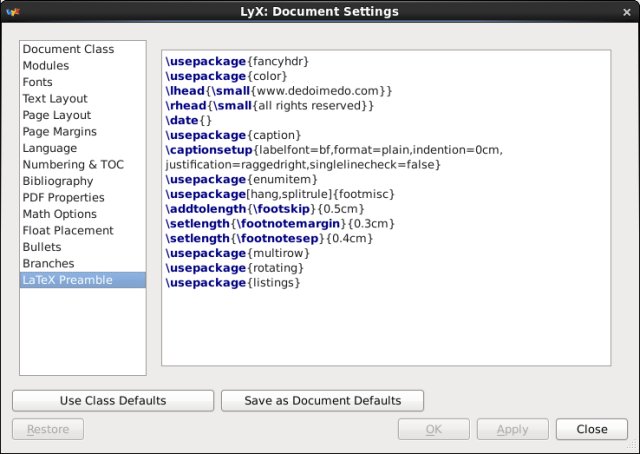Open Language settings
The height and width of the screenshot is (454, 640).
[82, 148]
